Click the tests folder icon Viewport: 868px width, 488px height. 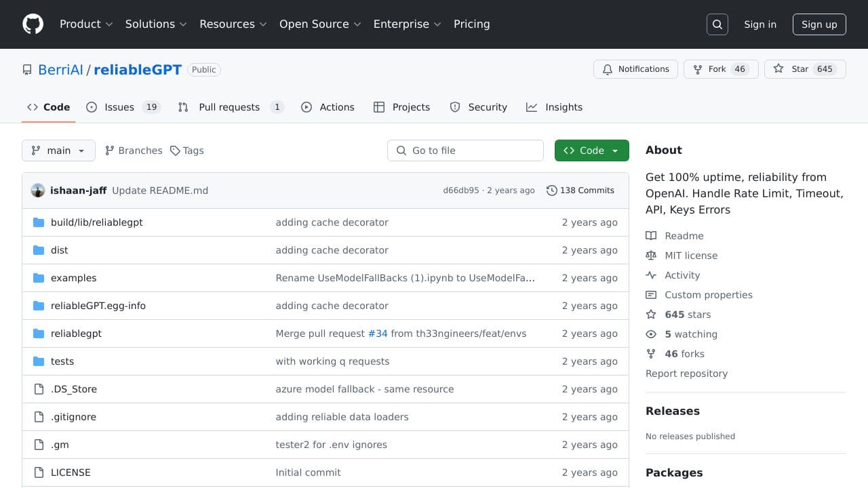[39, 361]
